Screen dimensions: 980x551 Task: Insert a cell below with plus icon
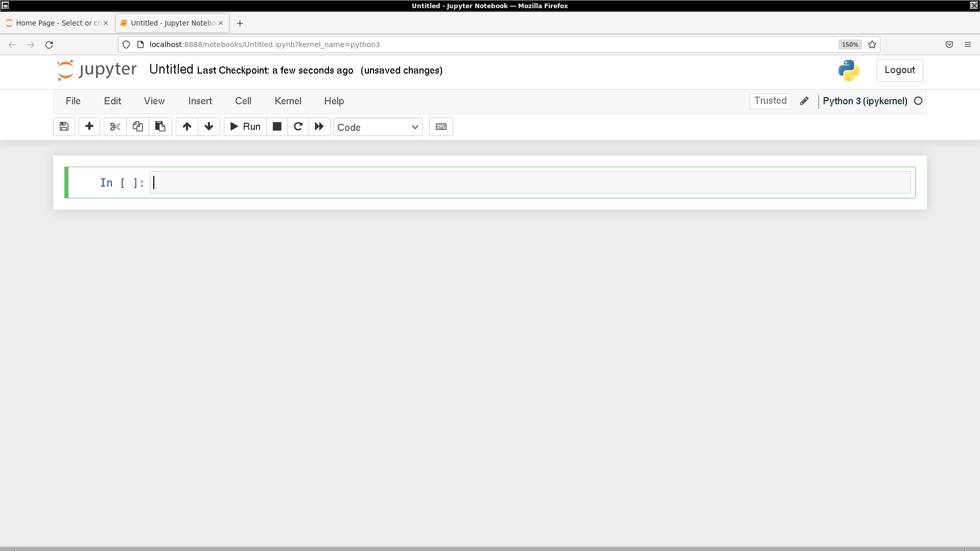click(x=89, y=127)
